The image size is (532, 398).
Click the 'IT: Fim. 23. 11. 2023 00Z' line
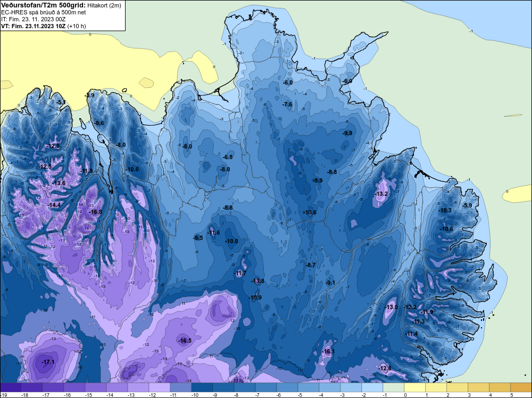tap(33, 19)
